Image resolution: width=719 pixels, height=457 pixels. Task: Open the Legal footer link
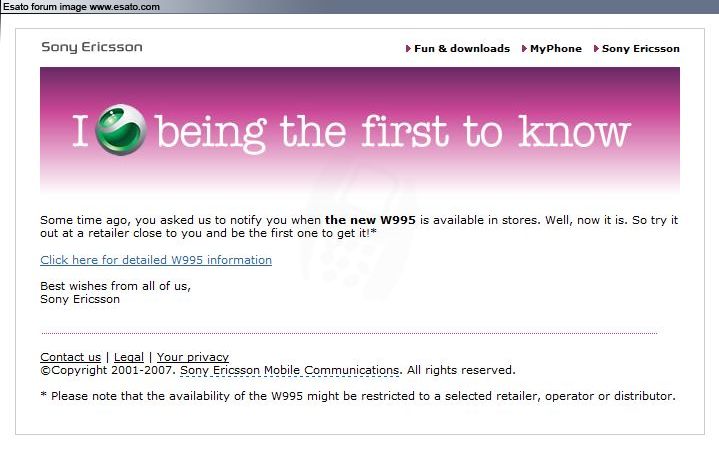129,357
